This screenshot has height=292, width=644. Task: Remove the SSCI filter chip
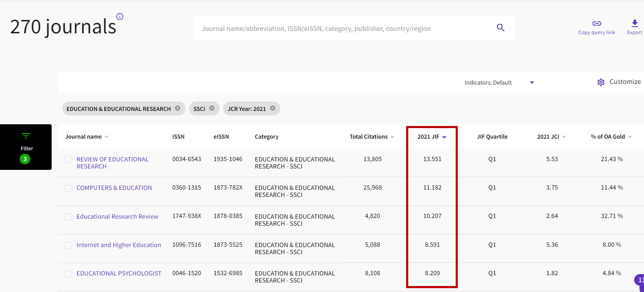[x=212, y=108]
